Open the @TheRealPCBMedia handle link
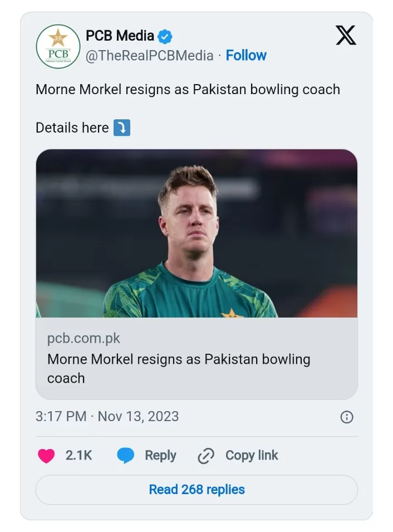The height and width of the screenshot is (532, 393). tap(149, 56)
